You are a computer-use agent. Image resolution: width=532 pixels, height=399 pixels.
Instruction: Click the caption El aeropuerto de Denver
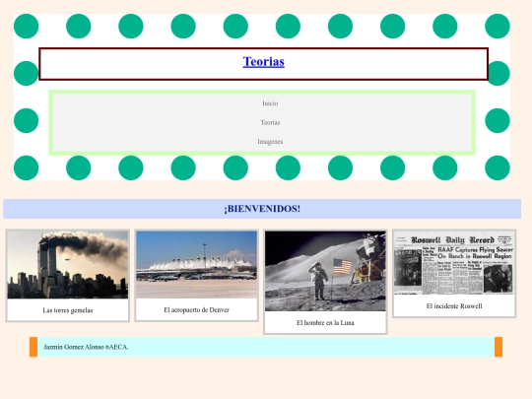pyautogui.click(x=196, y=310)
